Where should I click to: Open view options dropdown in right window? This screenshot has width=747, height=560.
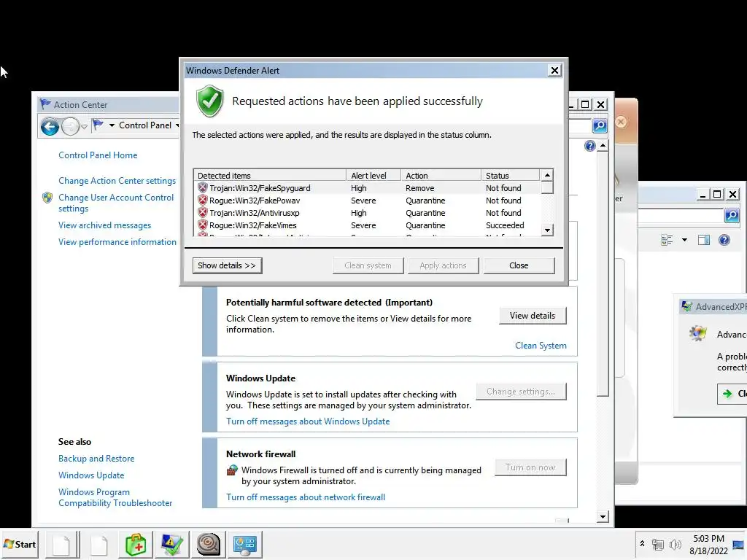point(684,240)
